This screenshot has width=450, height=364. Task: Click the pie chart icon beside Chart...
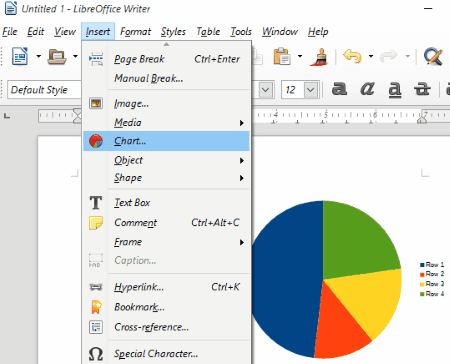[x=96, y=141]
